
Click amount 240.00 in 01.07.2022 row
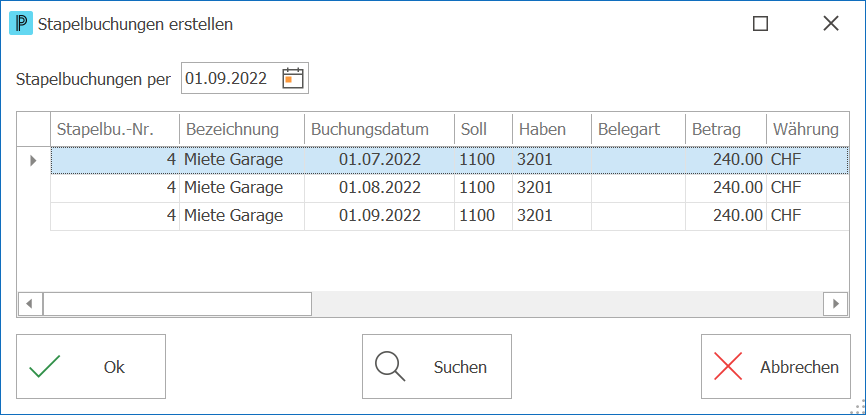click(x=738, y=160)
